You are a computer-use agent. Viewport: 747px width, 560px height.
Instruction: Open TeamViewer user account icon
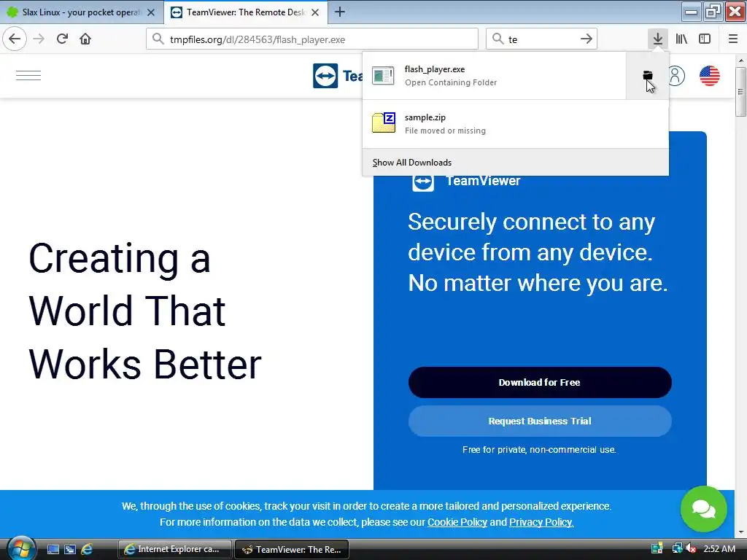(676, 76)
